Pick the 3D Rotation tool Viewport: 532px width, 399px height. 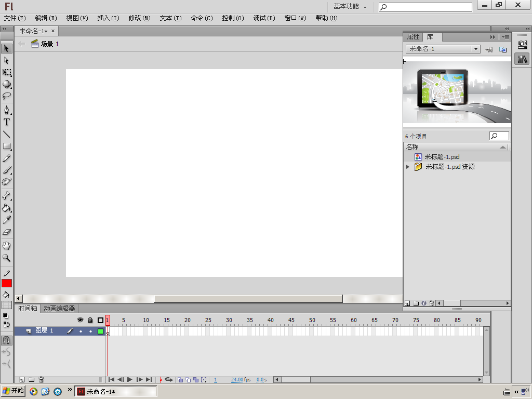tap(6, 84)
